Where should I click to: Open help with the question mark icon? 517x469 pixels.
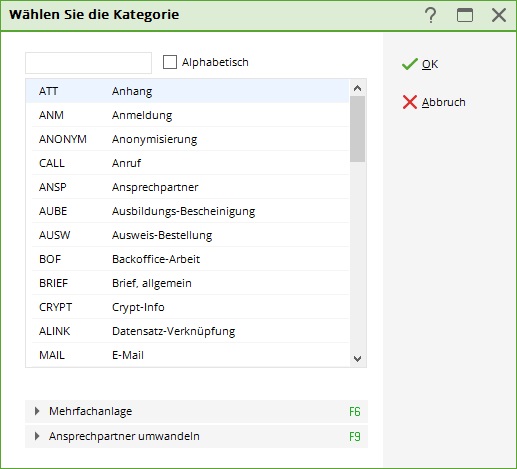[431, 15]
